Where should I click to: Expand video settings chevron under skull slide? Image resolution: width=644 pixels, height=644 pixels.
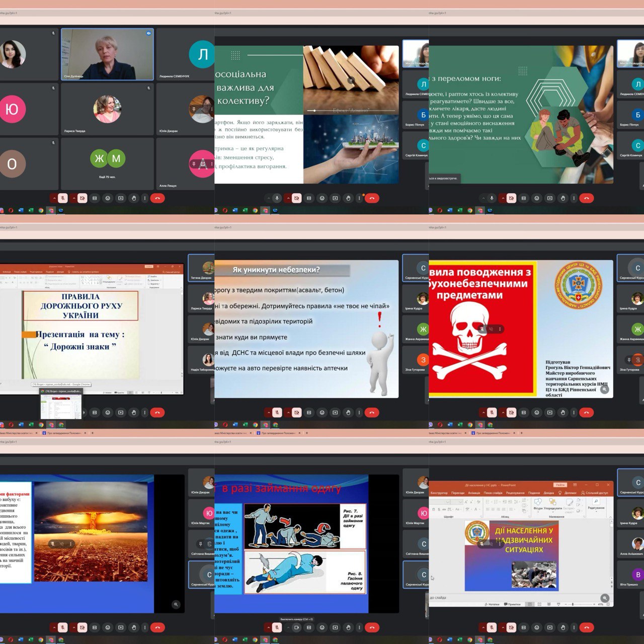point(503,413)
